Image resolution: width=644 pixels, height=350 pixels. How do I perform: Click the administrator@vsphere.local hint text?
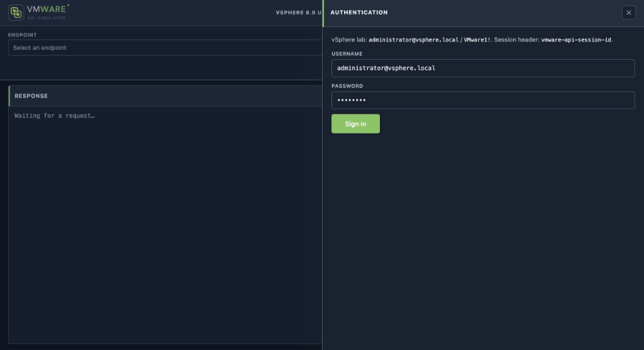[x=413, y=40]
